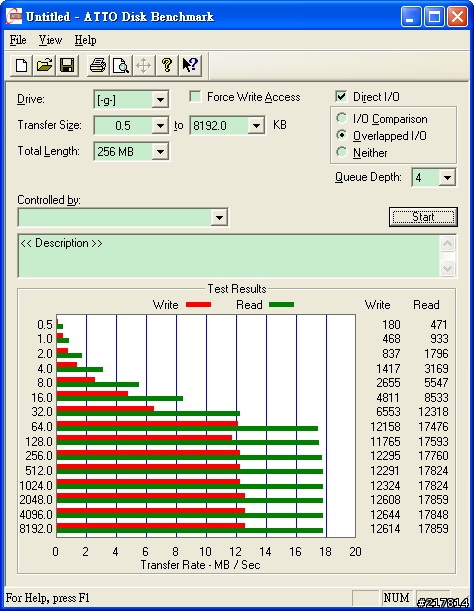This screenshot has width=474, height=611.
Task: Expand the Transfer Size maximum 8192.0 dropdown
Action: pyautogui.click(x=256, y=125)
